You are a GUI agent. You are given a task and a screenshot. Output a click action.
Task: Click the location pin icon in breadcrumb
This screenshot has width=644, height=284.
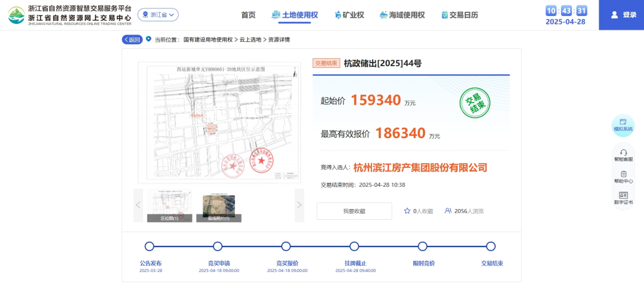pos(148,39)
